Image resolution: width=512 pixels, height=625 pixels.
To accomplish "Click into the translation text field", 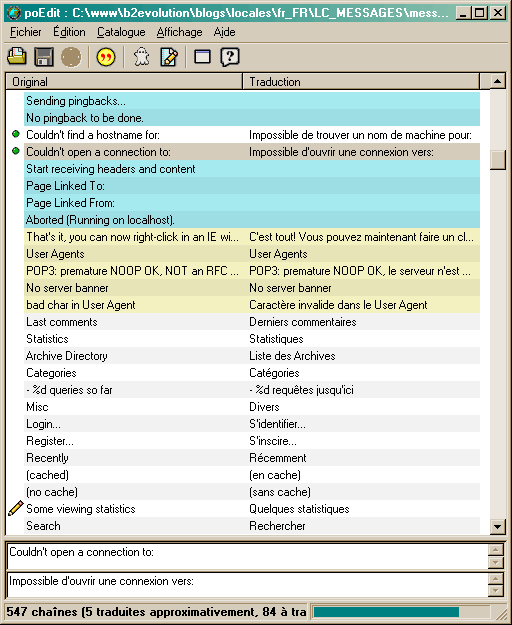I will coord(247,585).
